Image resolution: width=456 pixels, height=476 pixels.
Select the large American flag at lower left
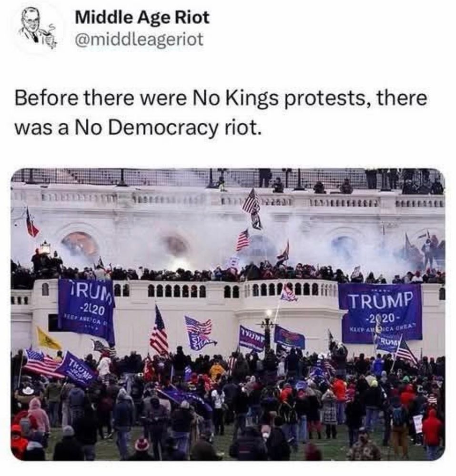click(x=41, y=362)
